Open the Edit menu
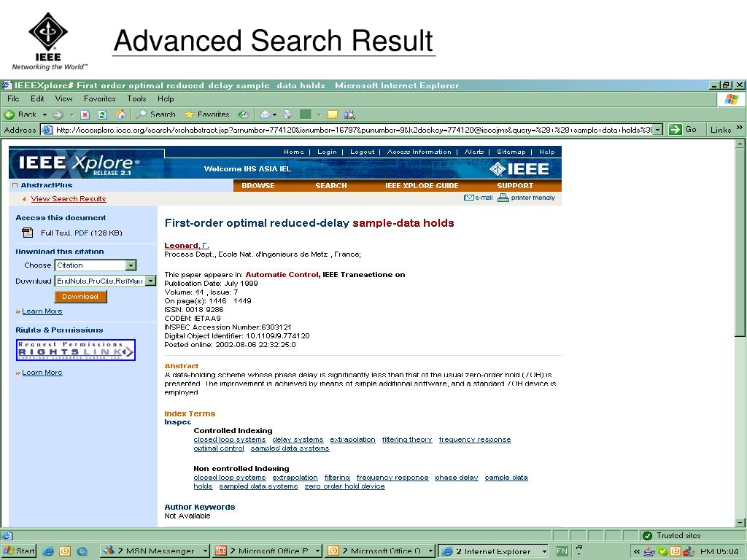Image resolution: width=747 pixels, height=560 pixels. tap(37, 98)
